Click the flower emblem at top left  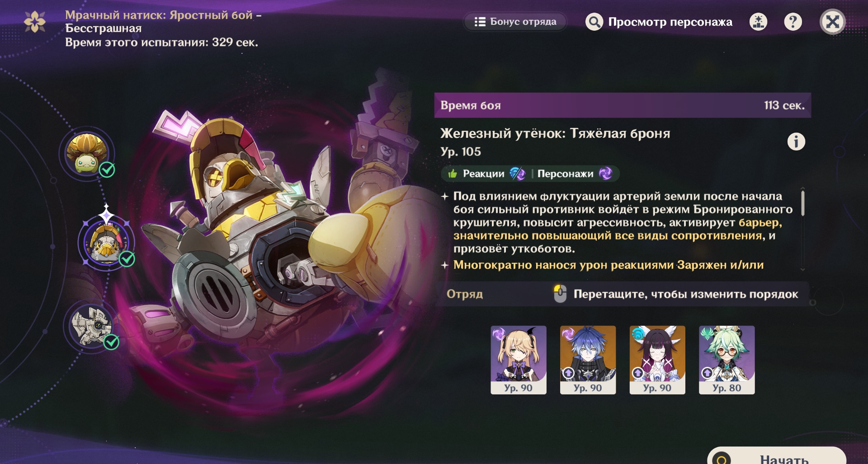point(35,22)
